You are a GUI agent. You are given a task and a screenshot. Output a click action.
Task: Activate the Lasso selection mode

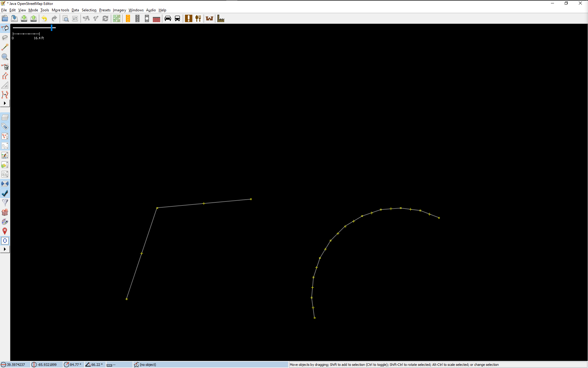(5, 38)
